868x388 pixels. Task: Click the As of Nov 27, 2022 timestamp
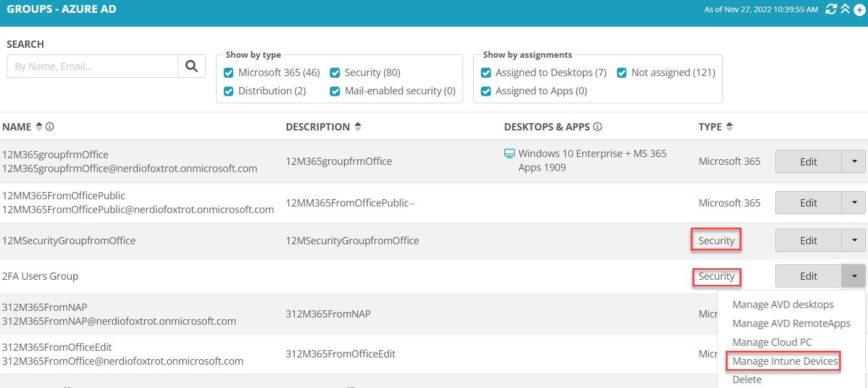point(761,9)
